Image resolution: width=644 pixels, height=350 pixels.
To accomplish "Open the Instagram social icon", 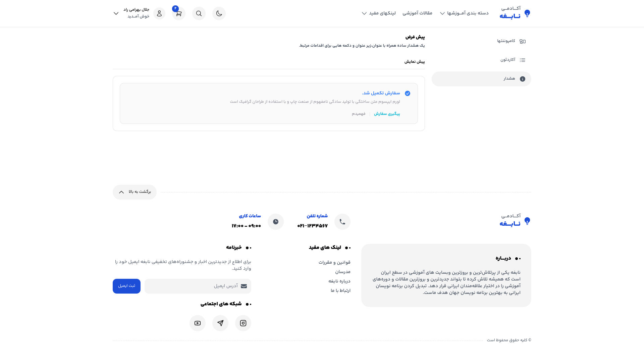I will 243,323.
